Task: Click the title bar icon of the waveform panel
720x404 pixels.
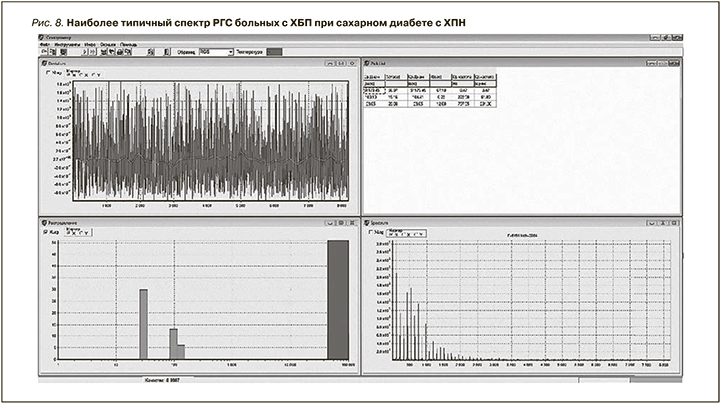Action: [44, 64]
